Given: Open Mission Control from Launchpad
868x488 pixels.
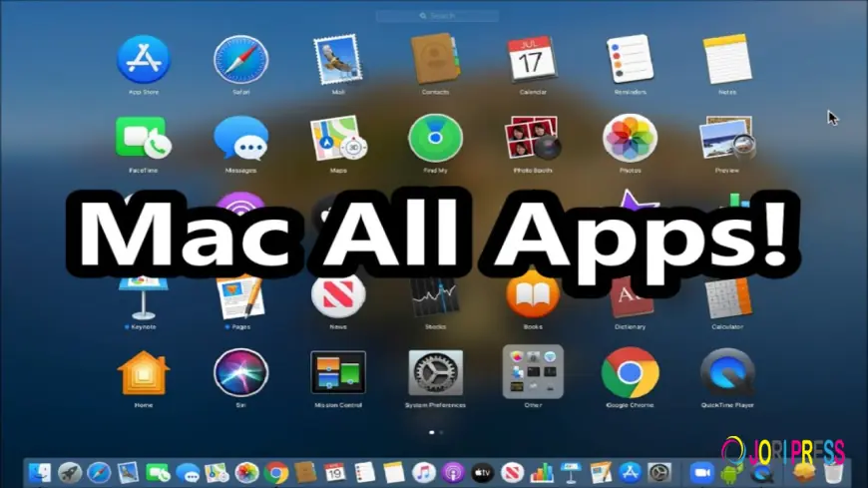Looking at the screenshot, I should click(x=338, y=373).
